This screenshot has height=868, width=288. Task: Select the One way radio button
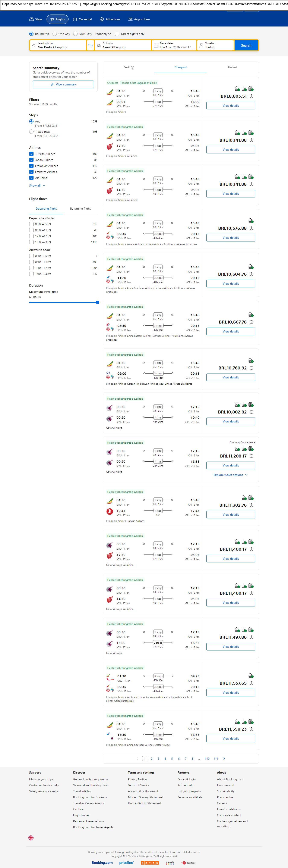[x=55, y=34]
